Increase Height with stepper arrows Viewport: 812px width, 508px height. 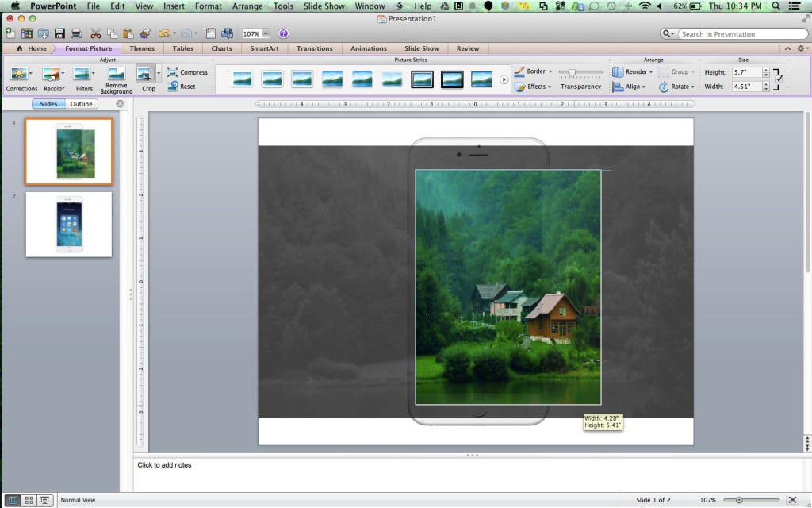pos(766,70)
